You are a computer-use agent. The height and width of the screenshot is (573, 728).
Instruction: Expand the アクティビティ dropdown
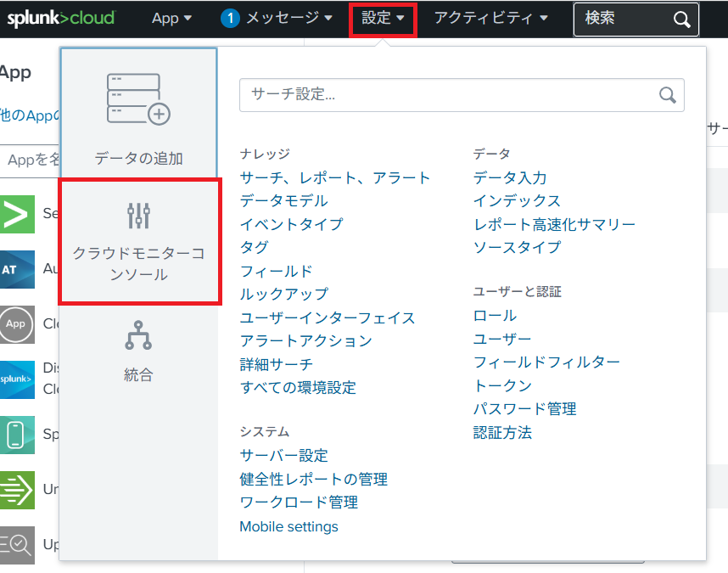click(x=490, y=18)
